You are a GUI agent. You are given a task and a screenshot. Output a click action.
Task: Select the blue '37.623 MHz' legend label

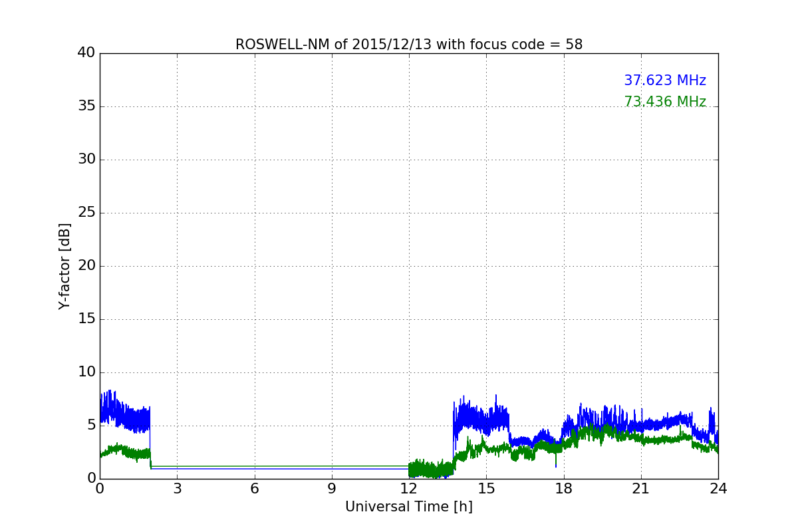[x=665, y=80]
